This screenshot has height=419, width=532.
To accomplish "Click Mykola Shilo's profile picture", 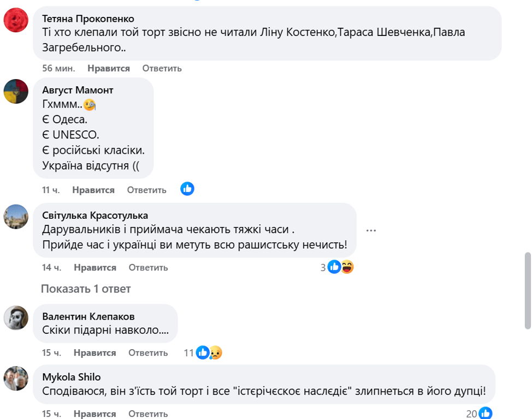I will (x=16, y=378).
